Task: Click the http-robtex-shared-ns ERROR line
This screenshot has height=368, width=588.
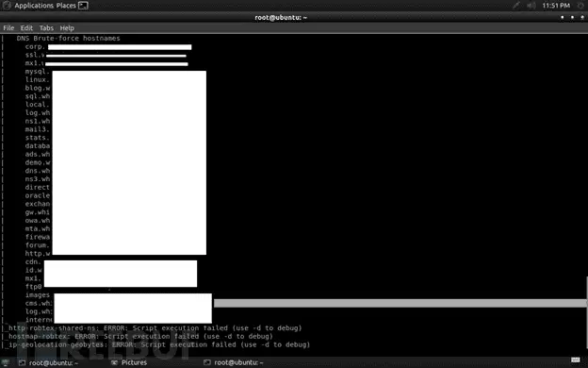Action: pos(155,328)
